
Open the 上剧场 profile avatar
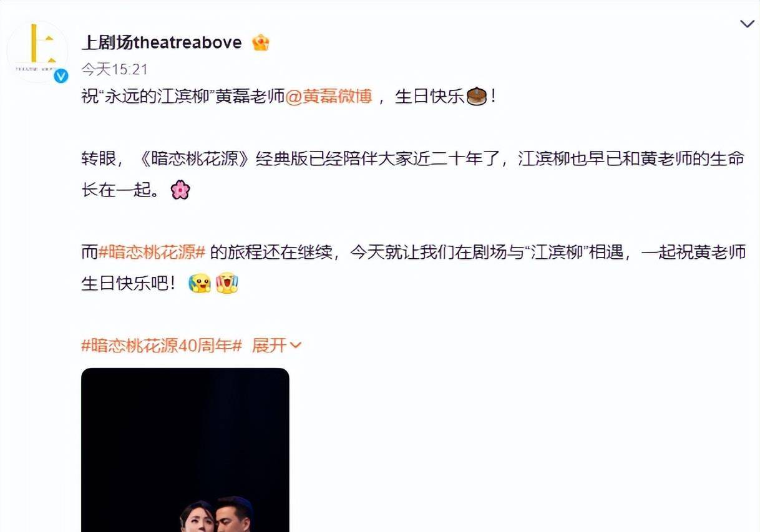point(37,51)
